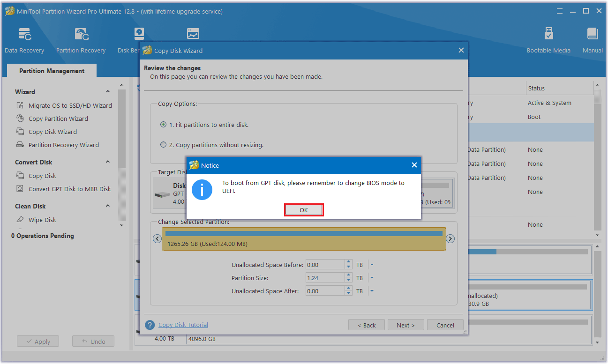The image size is (608, 364).
Task: Click Partition Size input field
Action: coord(325,278)
